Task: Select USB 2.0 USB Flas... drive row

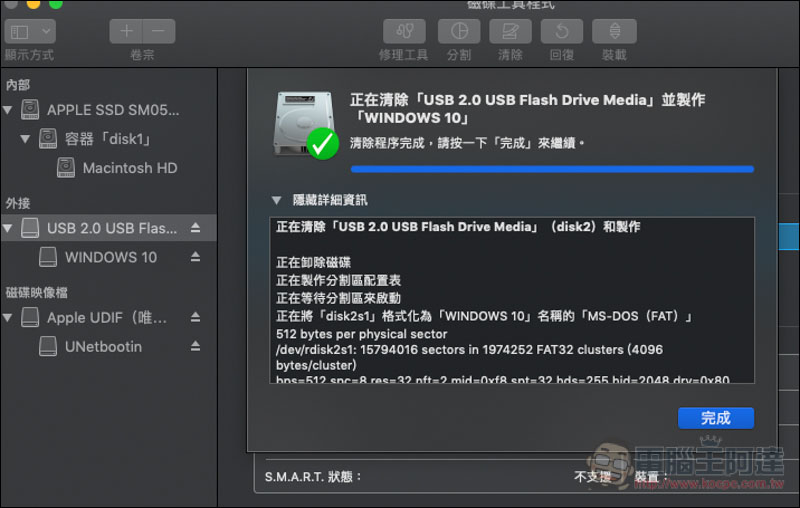Action: coord(109,228)
